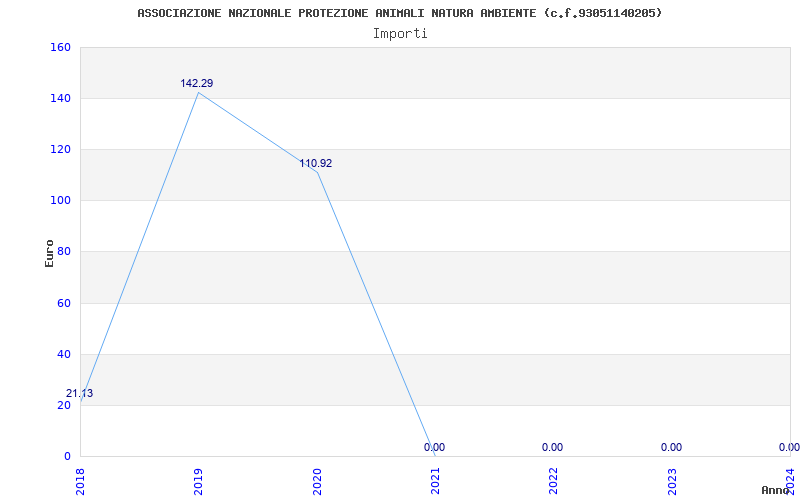This screenshot has width=800, height=500.
Task: Click the 40 y-axis tick label
Action: pyautogui.click(x=64, y=354)
